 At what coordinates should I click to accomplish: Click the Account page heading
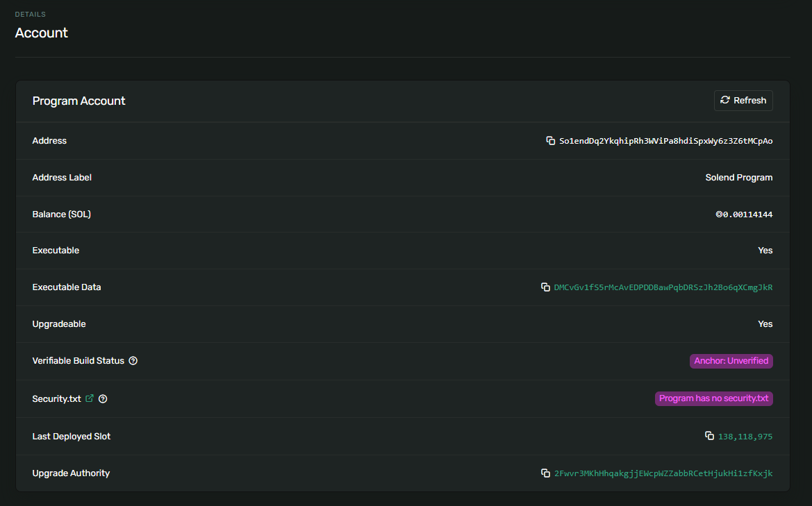pos(42,33)
